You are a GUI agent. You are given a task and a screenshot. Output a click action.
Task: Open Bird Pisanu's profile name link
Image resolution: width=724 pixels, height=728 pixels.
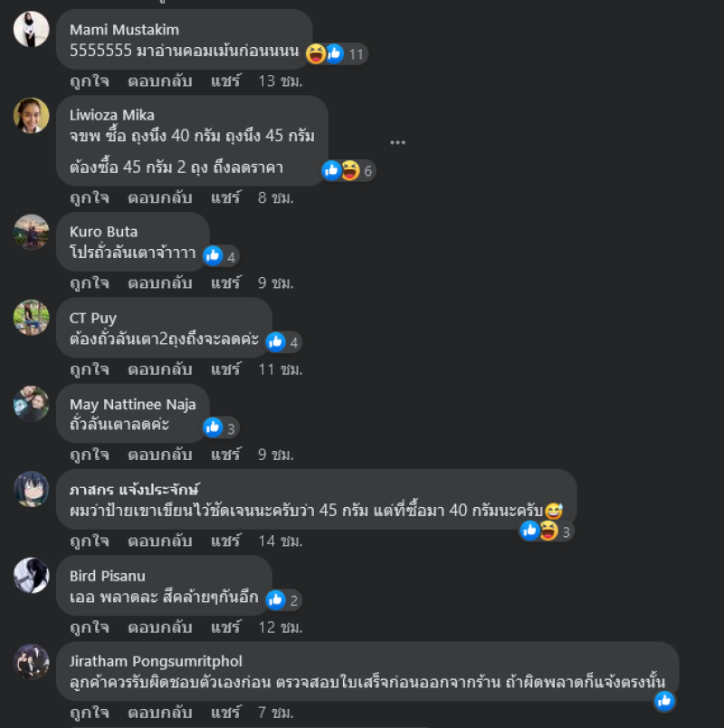pyautogui.click(x=107, y=576)
